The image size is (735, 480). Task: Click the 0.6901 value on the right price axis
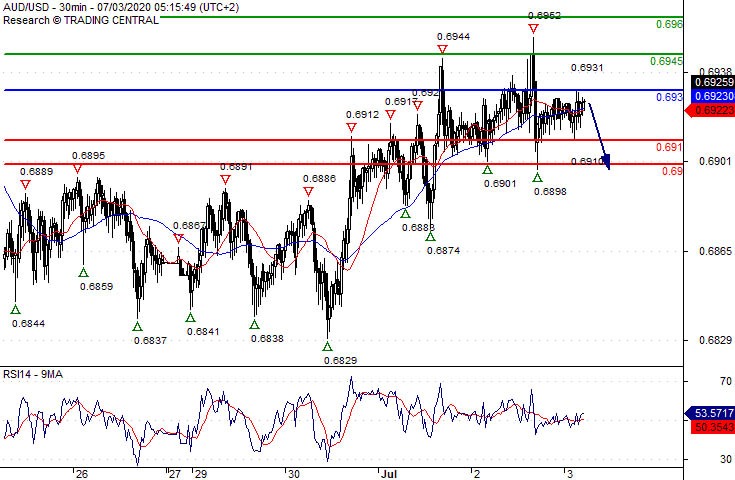(x=715, y=161)
